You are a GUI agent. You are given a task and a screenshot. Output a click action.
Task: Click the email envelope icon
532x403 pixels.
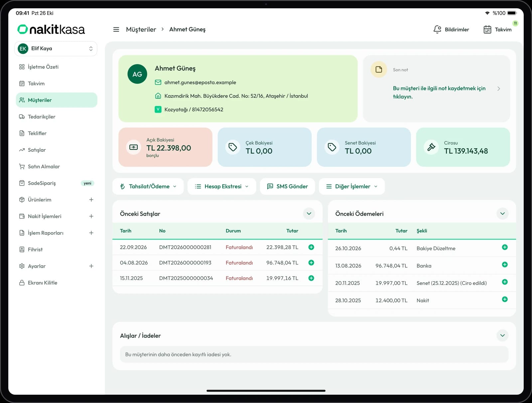pyautogui.click(x=158, y=82)
